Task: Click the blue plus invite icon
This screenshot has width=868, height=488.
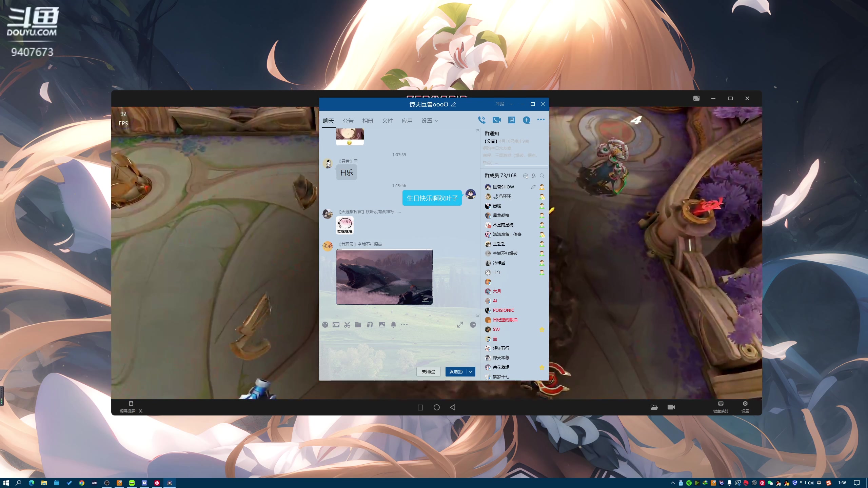Action: click(526, 120)
